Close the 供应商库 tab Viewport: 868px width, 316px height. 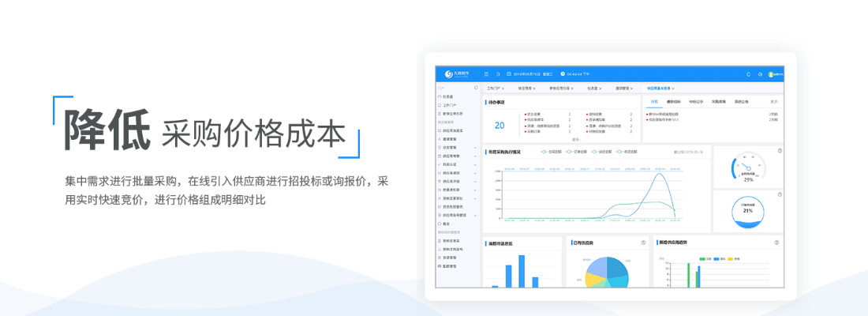pyautogui.click(x=533, y=88)
